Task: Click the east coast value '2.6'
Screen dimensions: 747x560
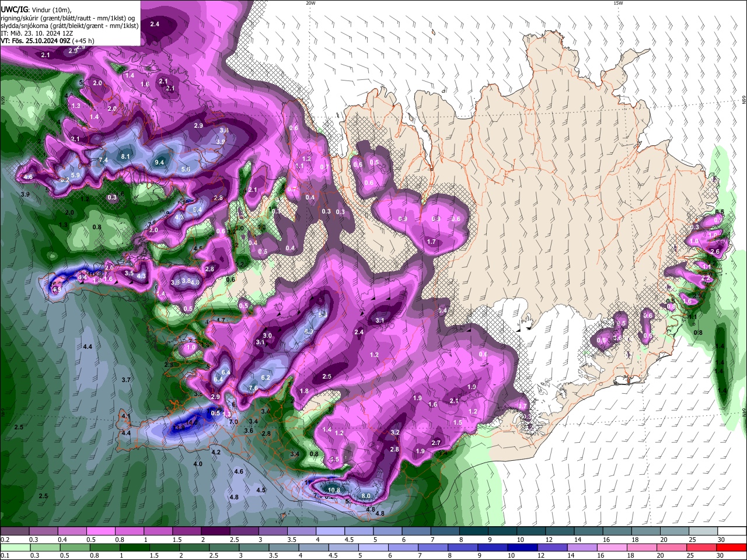Action: pos(715,251)
